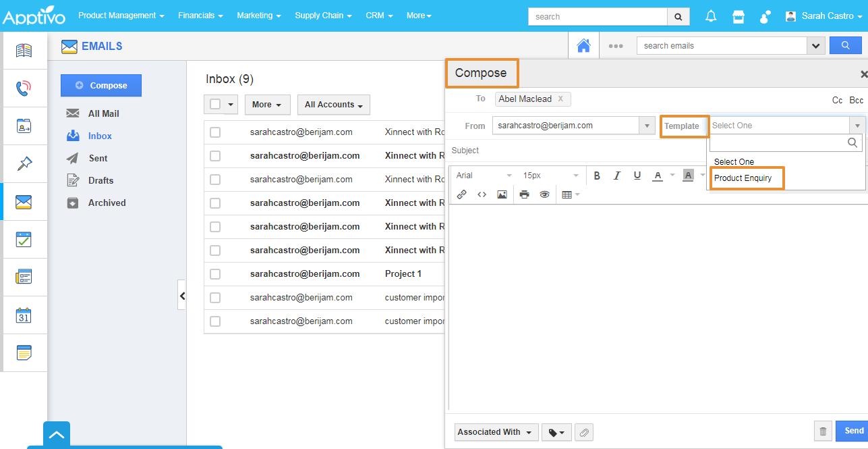Click the insert image icon in the editor
Image resolution: width=868 pixels, height=449 pixels.
[x=502, y=194]
